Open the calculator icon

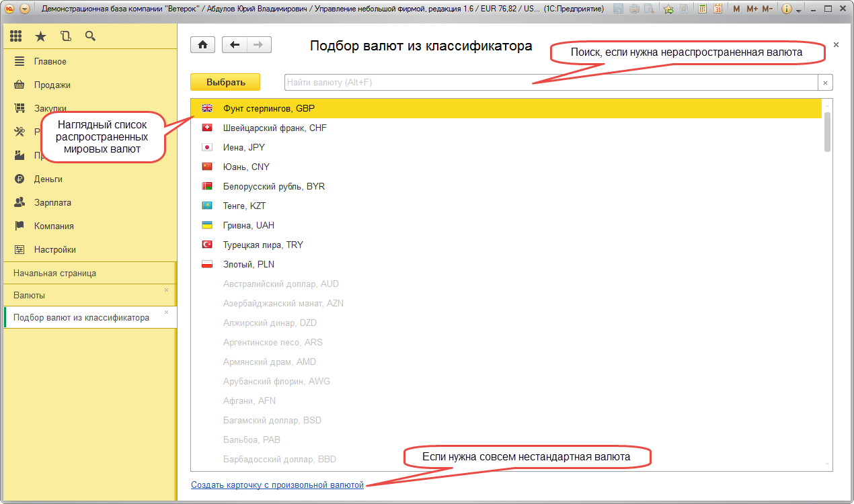point(703,9)
